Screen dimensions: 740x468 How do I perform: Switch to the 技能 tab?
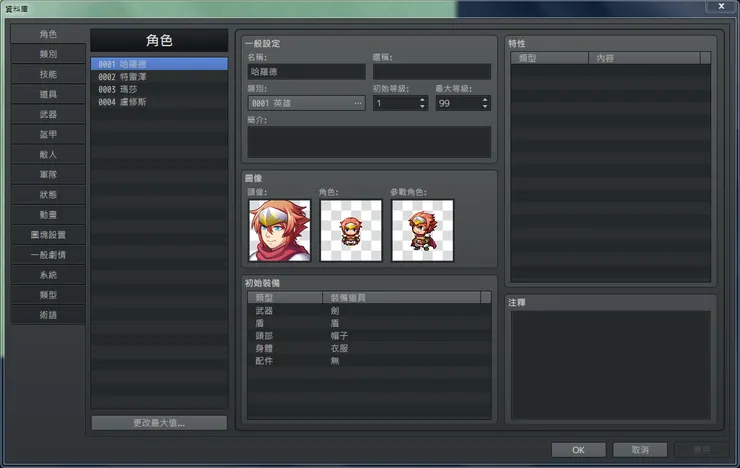tap(48, 74)
